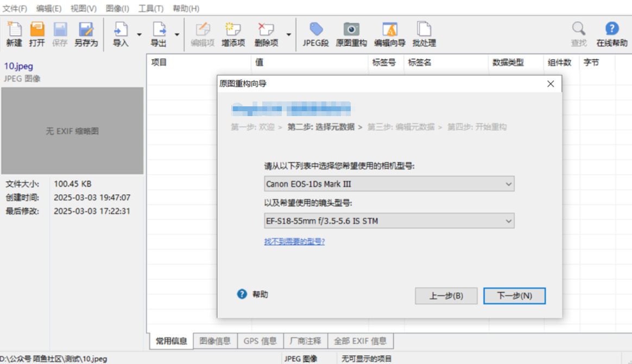
Task: Open the 文件(F) menu
Action: pos(15,9)
